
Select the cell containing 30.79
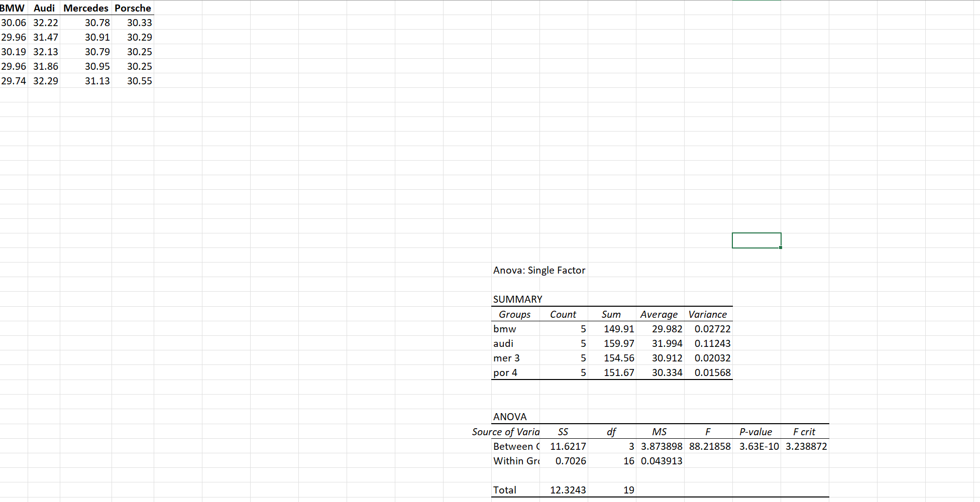(86, 52)
